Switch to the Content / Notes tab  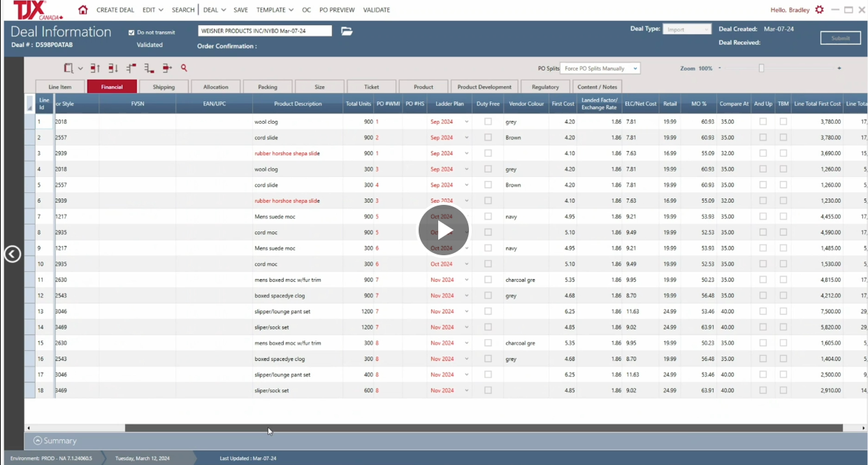[598, 87]
